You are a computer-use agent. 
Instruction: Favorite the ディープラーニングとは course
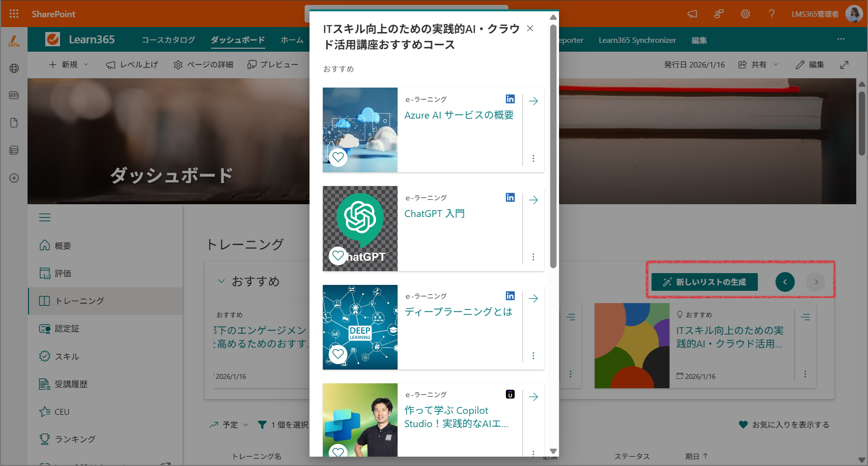[338, 354]
